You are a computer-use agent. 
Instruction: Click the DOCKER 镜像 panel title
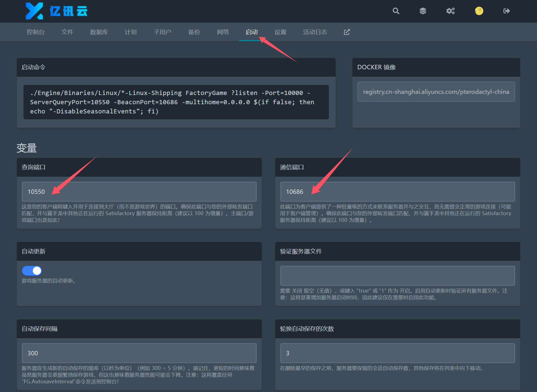(376, 67)
